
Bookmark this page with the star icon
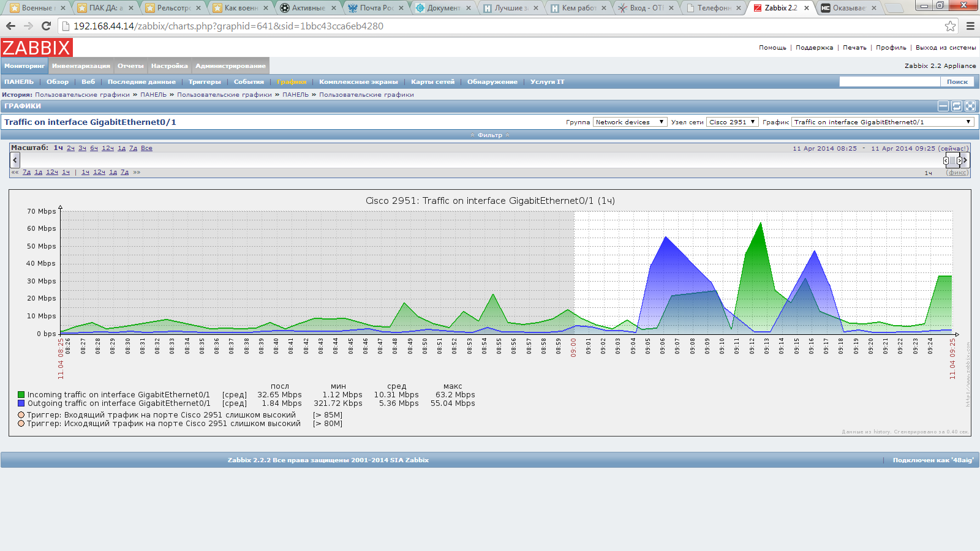950,26
